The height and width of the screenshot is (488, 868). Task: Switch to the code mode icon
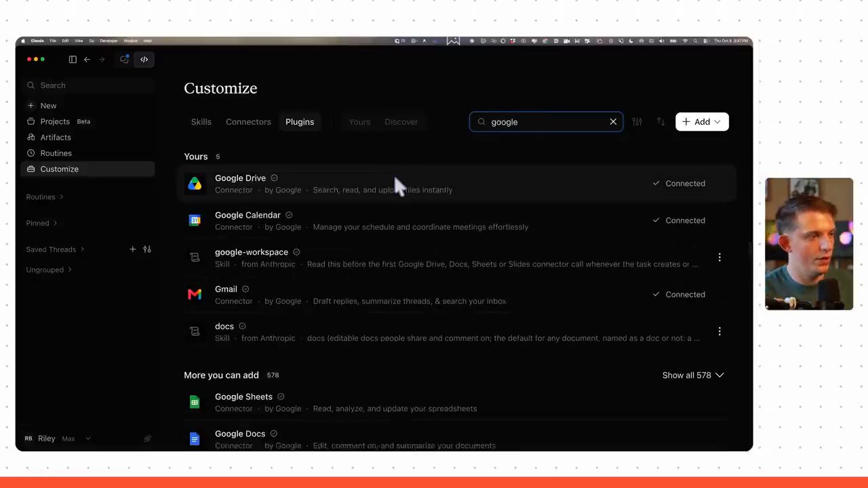tap(144, 60)
